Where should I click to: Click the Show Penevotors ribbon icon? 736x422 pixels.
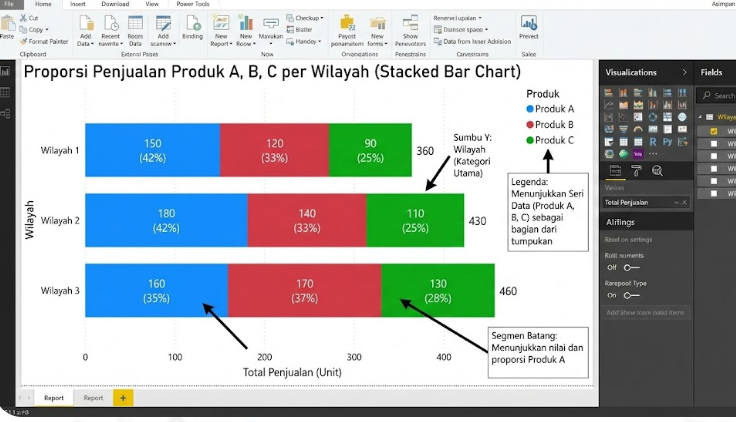click(x=410, y=29)
